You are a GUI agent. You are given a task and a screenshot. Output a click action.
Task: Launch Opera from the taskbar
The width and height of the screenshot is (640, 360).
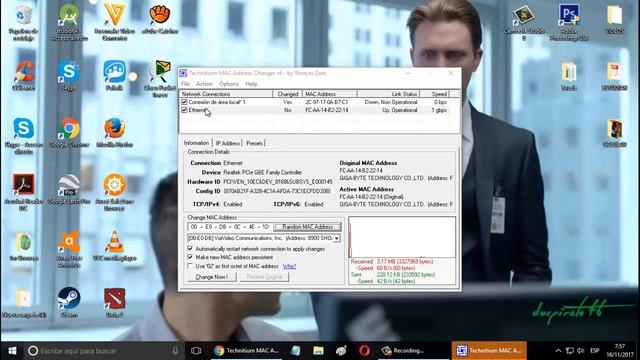pyautogui.click(x=364, y=351)
